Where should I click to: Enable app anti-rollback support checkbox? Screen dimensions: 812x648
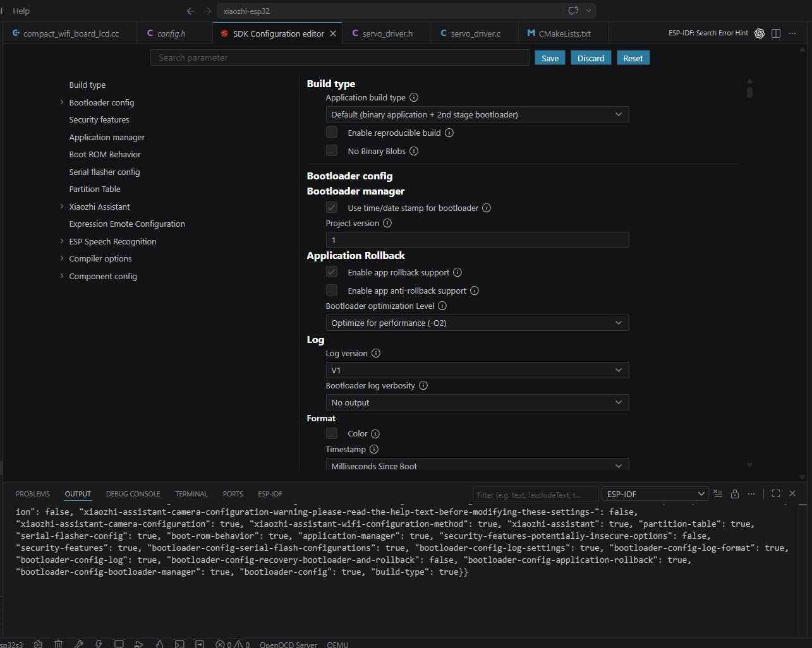(332, 291)
